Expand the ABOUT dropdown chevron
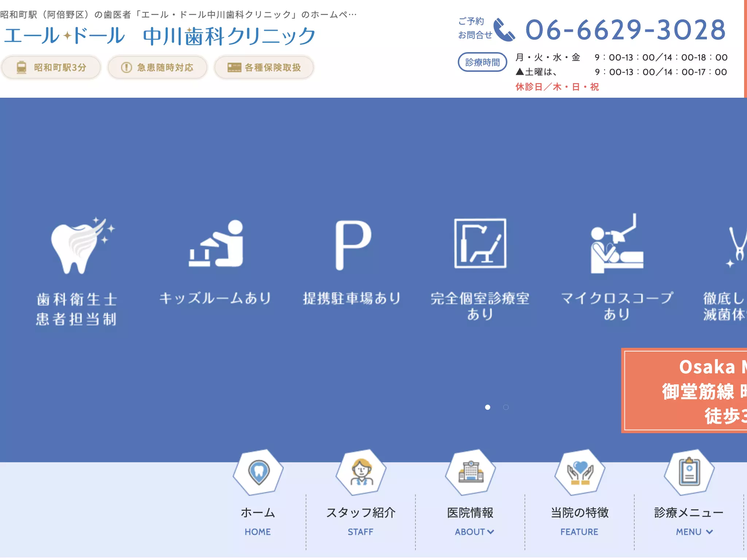747x560 pixels. (x=491, y=532)
